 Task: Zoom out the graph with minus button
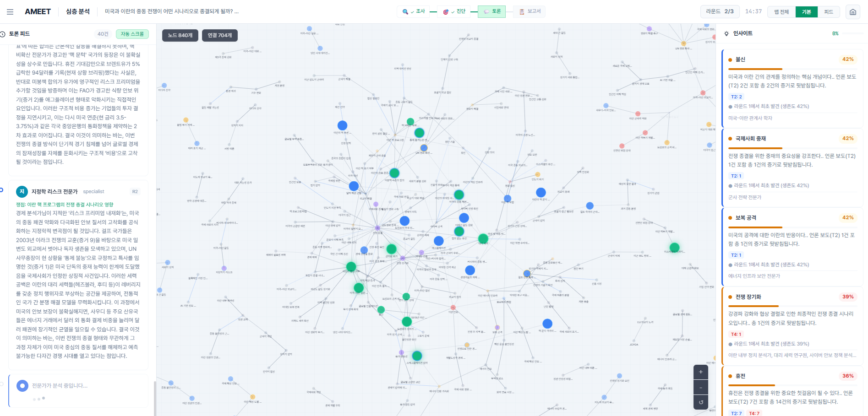click(x=700, y=387)
